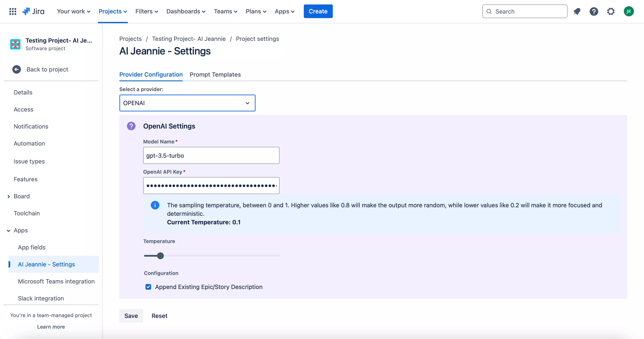Open the Projects dropdown menu
644x339 pixels.
click(113, 11)
